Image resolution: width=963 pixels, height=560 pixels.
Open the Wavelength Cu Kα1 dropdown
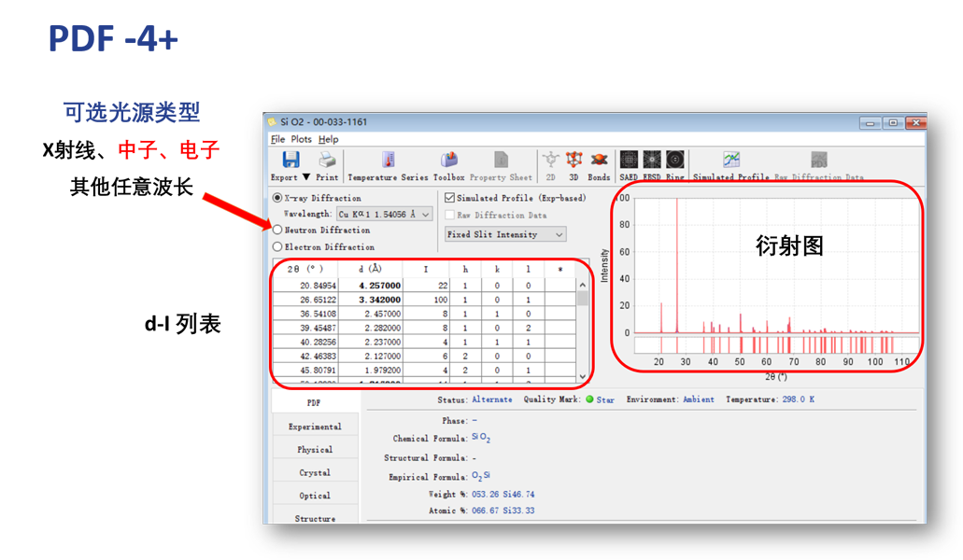pos(385,214)
